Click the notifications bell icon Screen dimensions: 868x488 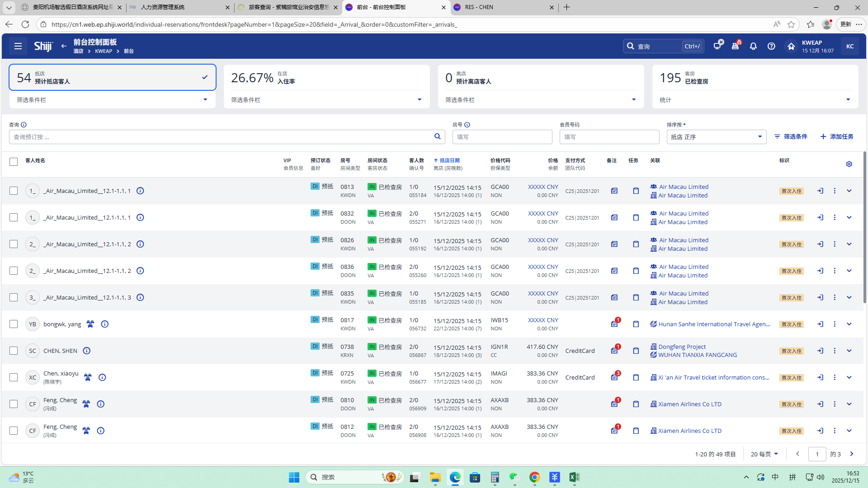[753, 46]
